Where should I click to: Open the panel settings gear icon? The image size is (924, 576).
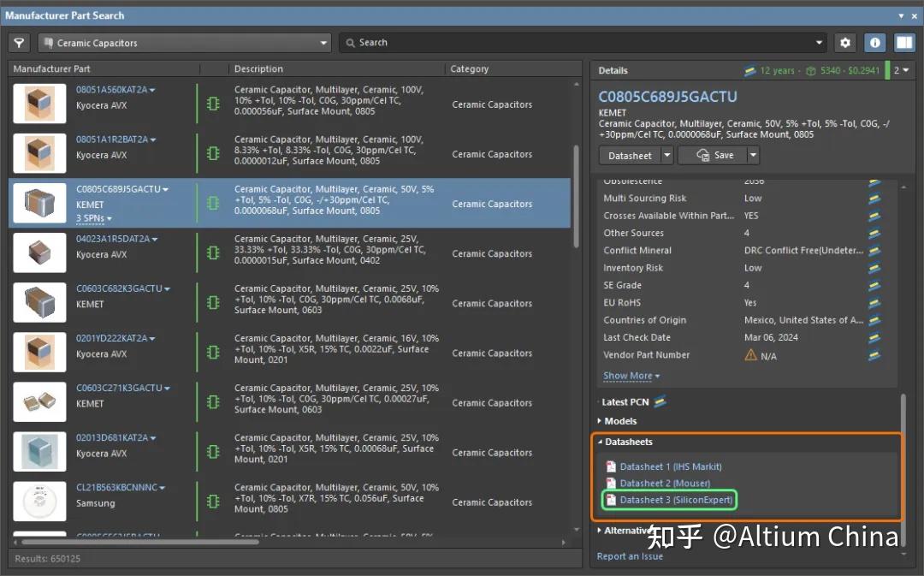845,42
